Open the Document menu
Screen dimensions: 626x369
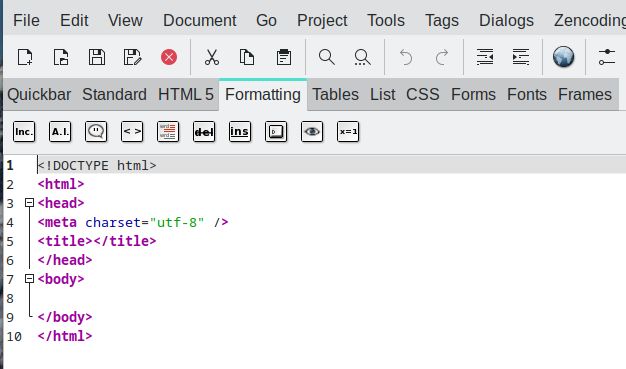point(200,20)
